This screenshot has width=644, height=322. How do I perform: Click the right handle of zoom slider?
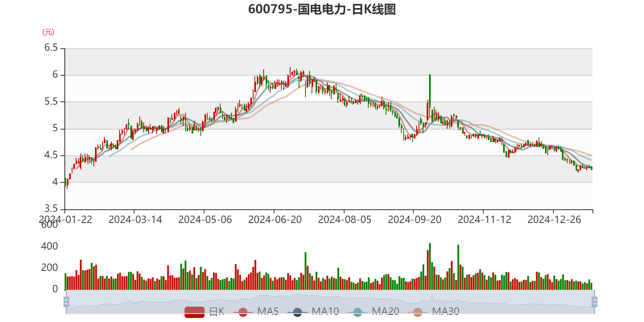595,301
